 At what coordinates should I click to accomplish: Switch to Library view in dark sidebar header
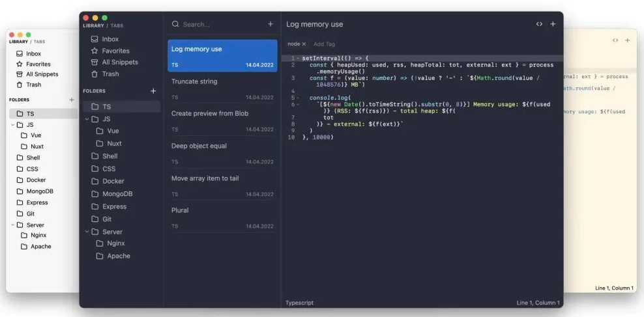click(x=93, y=26)
